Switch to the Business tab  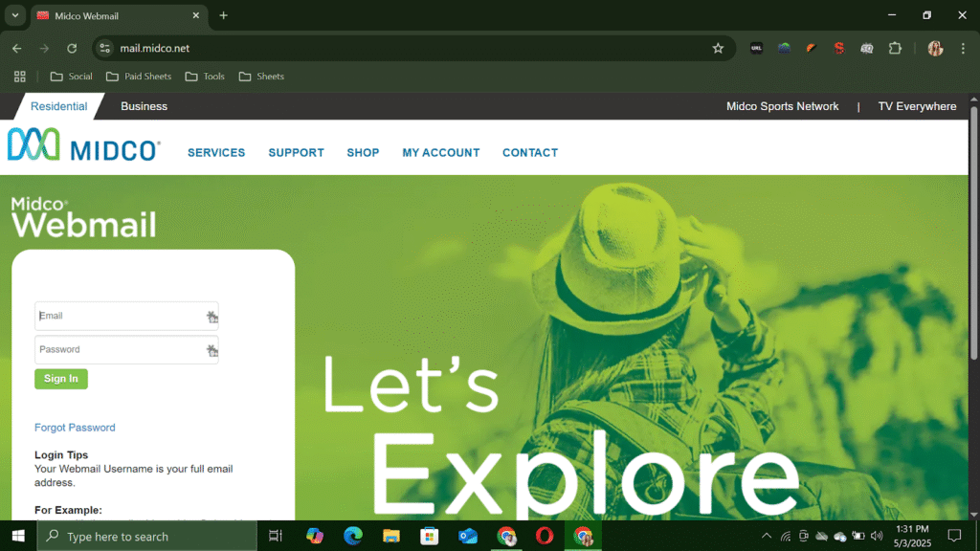pyautogui.click(x=144, y=106)
